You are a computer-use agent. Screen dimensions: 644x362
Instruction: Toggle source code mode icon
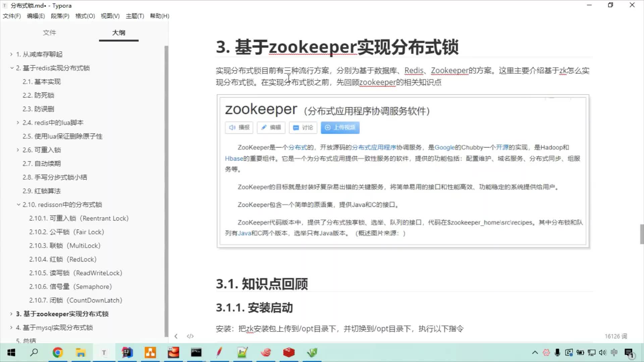pos(190,336)
